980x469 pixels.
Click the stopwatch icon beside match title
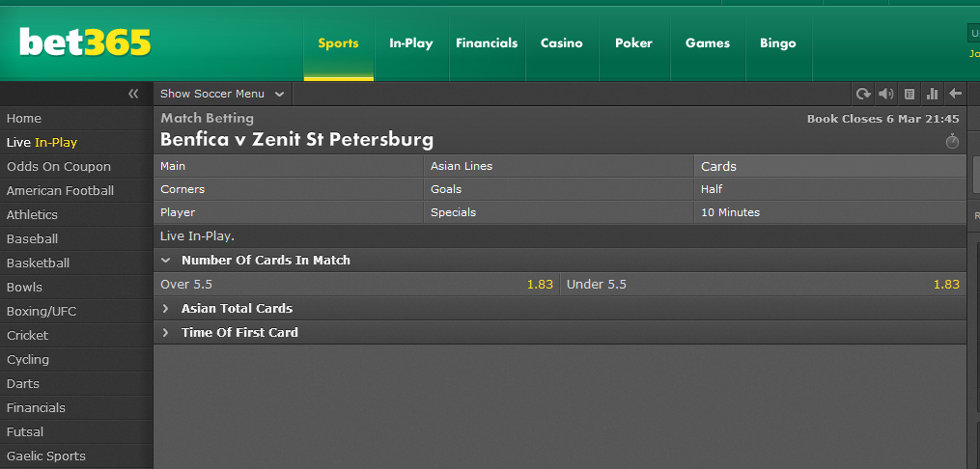click(952, 141)
